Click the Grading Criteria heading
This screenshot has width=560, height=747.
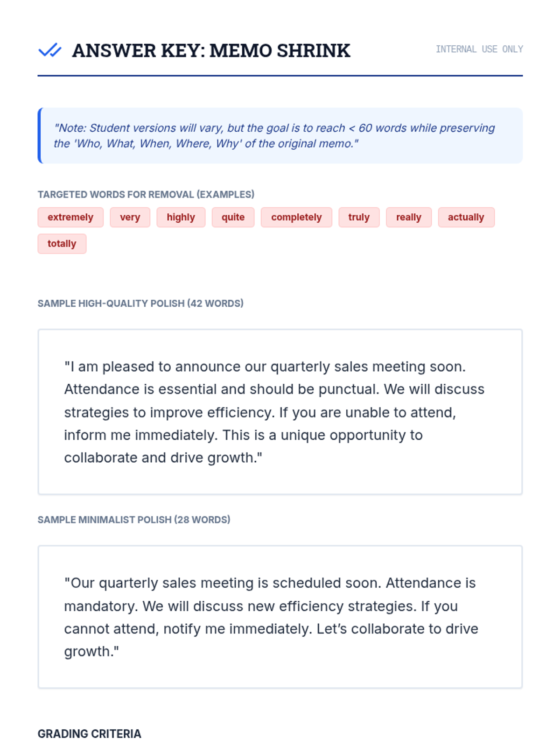[90, 734]
